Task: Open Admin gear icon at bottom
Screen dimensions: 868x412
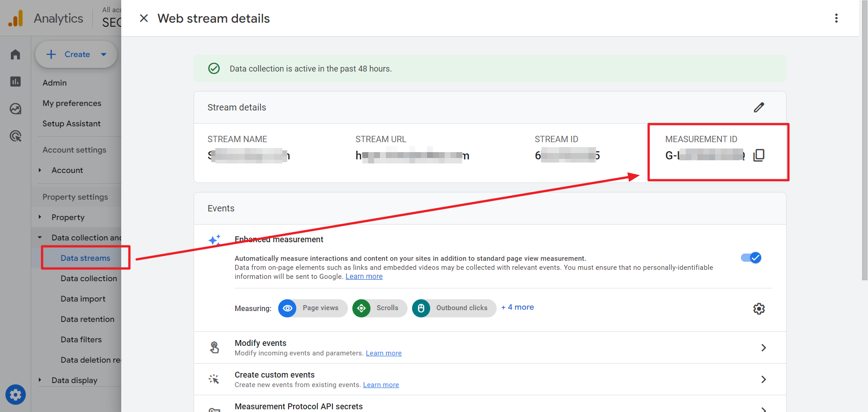Action: [x=15, y=395]
